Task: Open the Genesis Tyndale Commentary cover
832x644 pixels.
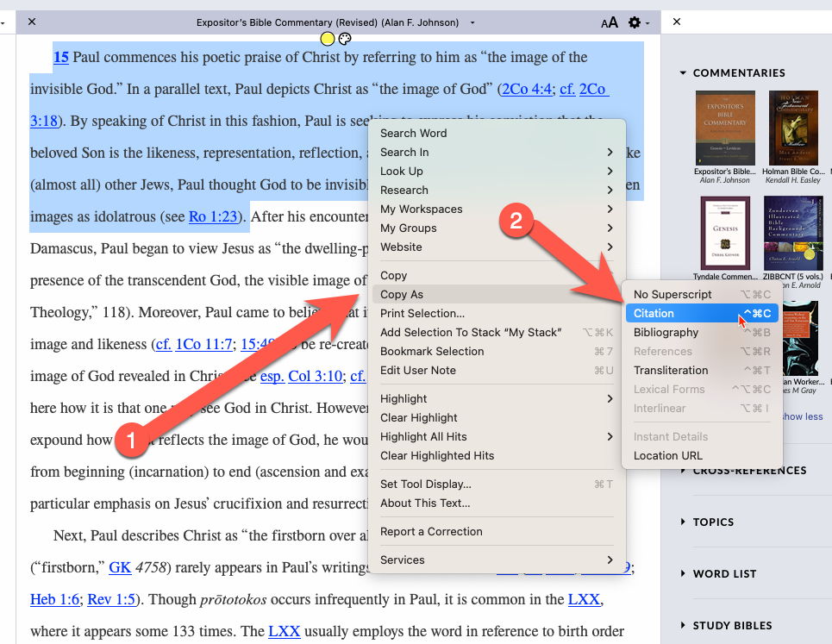Action: pyautogui.click(x=725, y=234)
